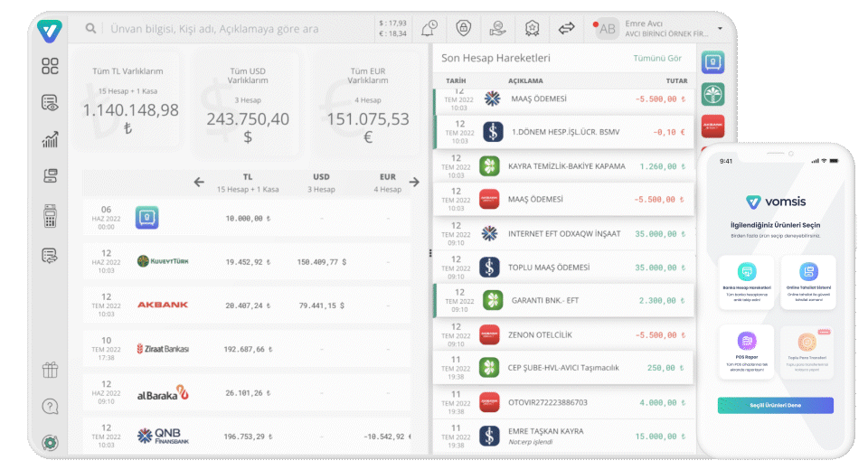Click the TL column header
Viewport: 868px width, 470px height.
pos(248,183)
